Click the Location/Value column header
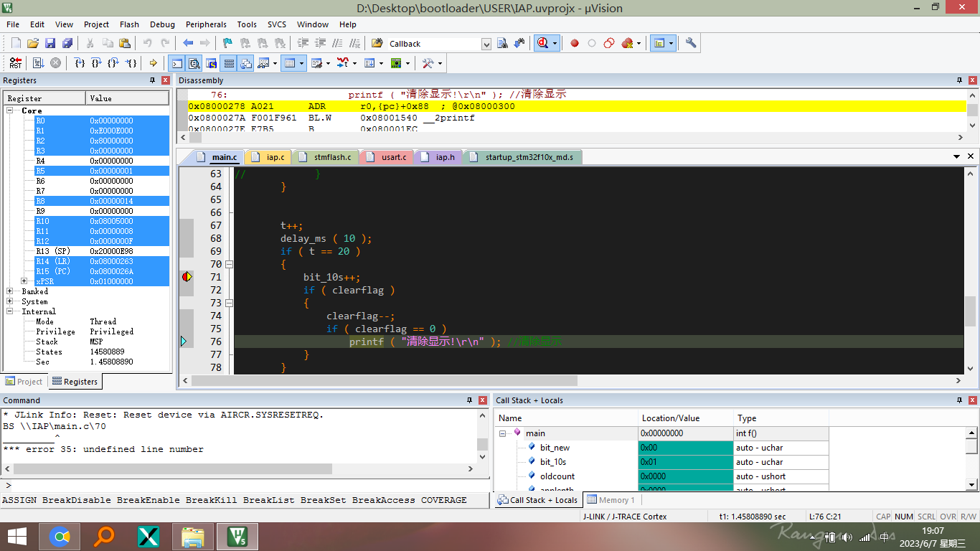The image size is (980, 551). click(x=687, y=418)
